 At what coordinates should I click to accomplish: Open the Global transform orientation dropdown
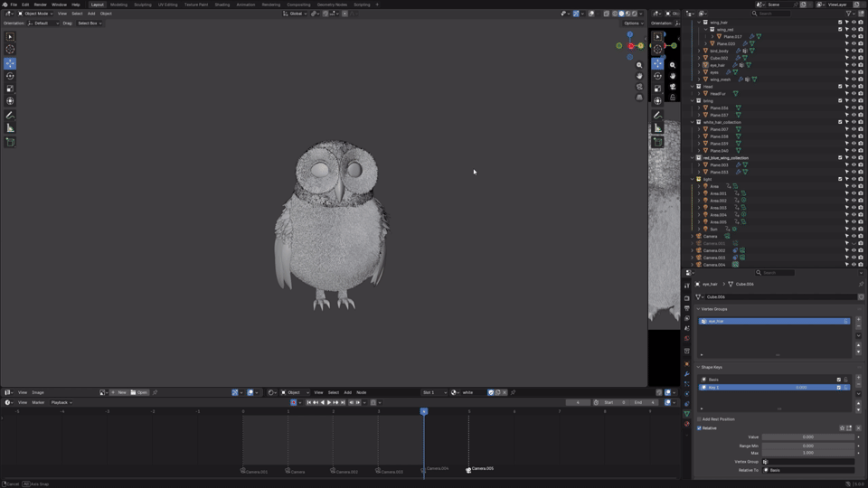coord(295,14)
